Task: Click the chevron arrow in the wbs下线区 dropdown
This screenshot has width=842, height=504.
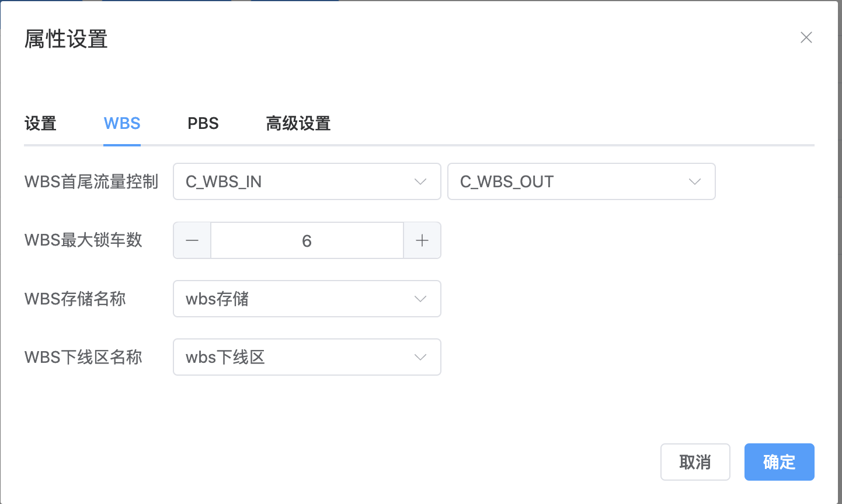Action: tap(420, 357)
